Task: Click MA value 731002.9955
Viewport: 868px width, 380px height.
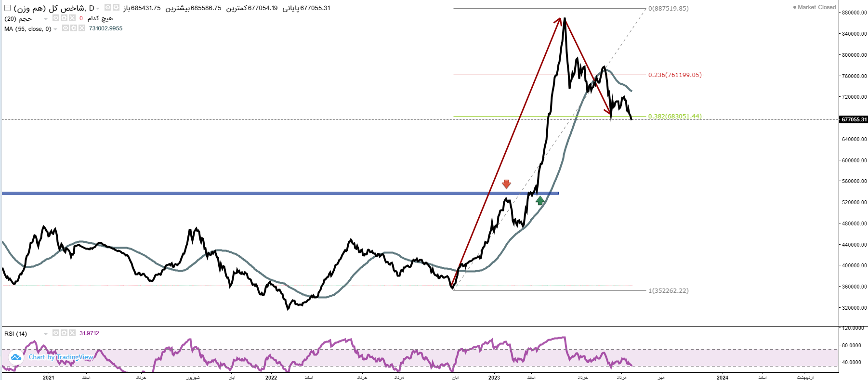Action: (105, 28)
